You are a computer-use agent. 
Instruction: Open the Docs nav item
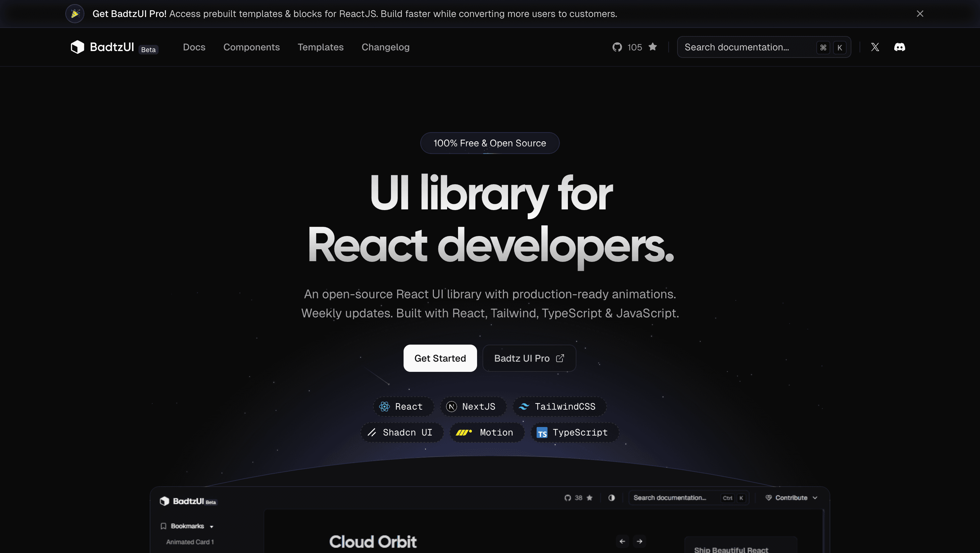[194, 47]
